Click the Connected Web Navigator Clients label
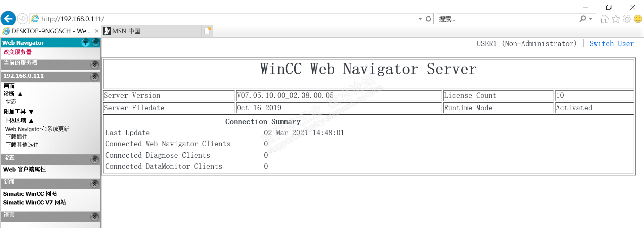644x228 pixels. (168, 144)
